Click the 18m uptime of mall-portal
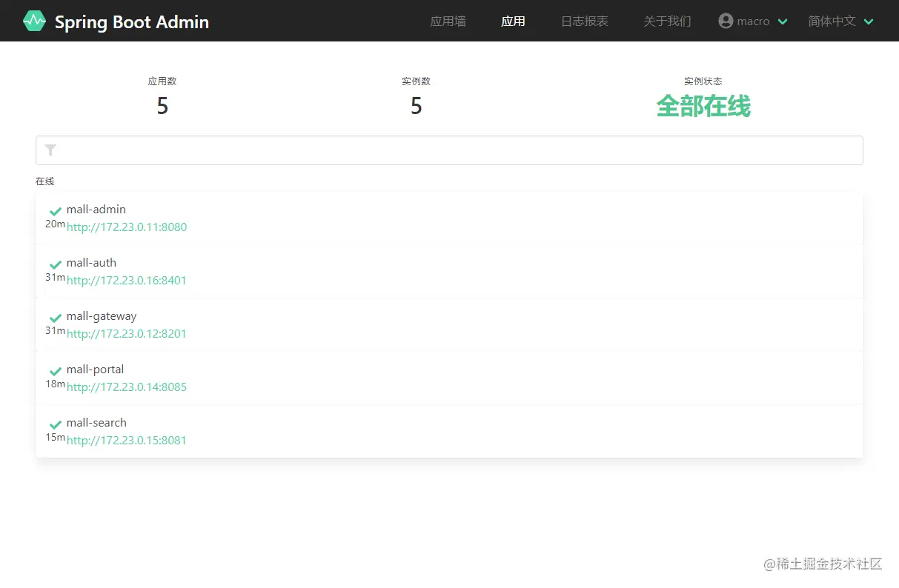This screenshot has width=899, height=588. pos(55,384)
